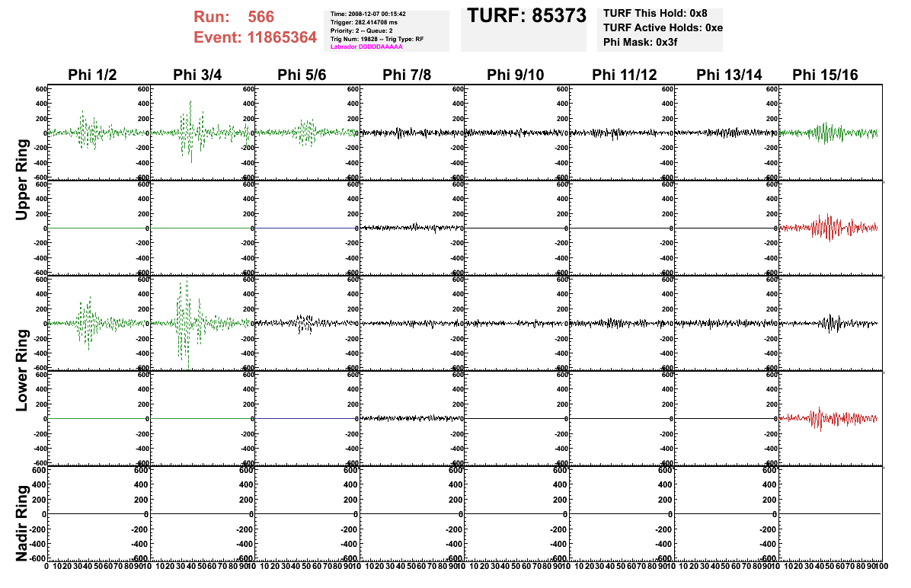Viewport: 911px width, 588px height.
Task: Select the Phi 9/10 column header
Action: pyautogui.click(x=516, y=75)
